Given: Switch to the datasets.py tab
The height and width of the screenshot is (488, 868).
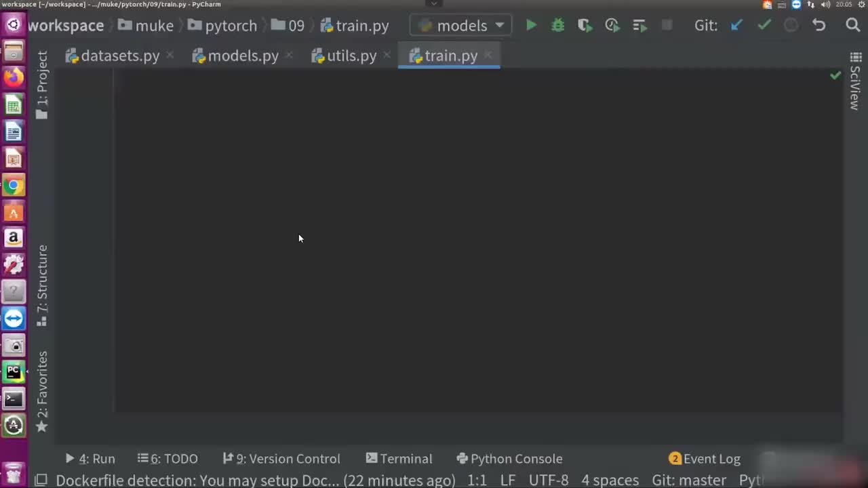Looking at the screenshot, I should [113, 56].
